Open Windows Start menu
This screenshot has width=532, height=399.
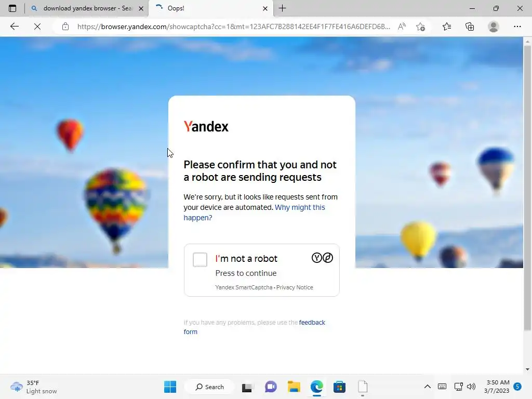pyautogui.click(x=170, y=387)
